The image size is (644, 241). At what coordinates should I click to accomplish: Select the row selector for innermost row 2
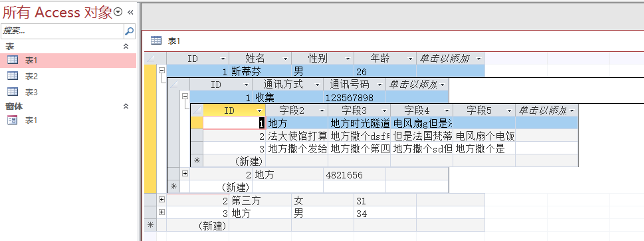197,136
